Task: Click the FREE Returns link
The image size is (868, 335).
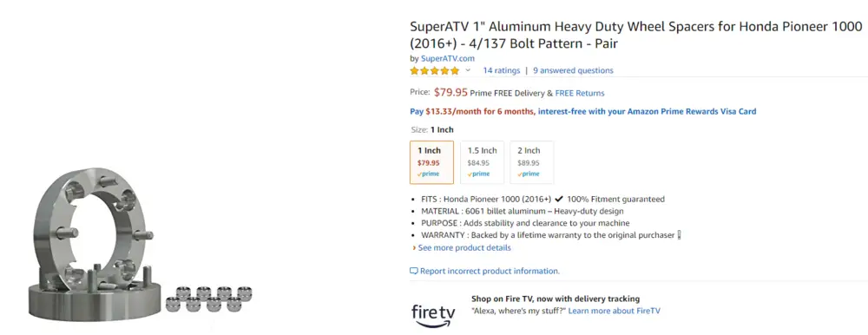Action: [x=580, y=93]
